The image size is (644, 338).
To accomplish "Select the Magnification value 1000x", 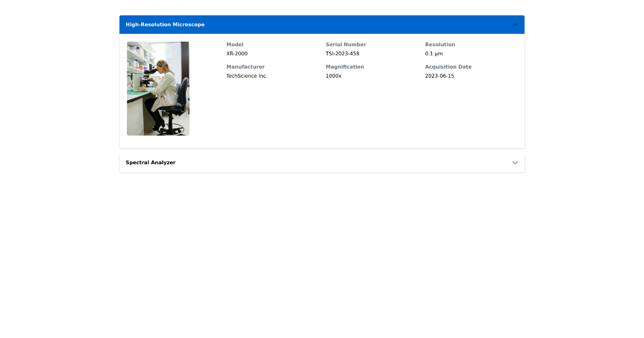I will point(333,76).
